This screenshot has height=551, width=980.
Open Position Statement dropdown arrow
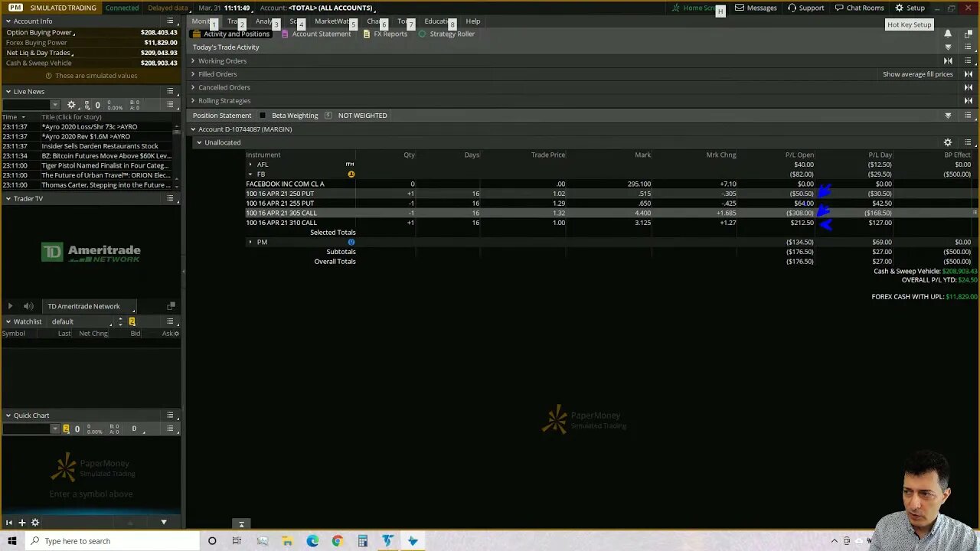tap(948, 116)
